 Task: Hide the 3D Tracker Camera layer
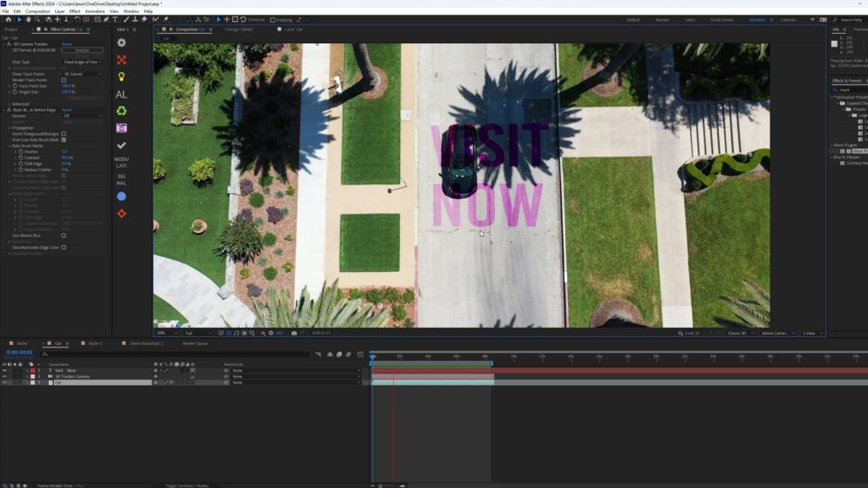[4, 377]
